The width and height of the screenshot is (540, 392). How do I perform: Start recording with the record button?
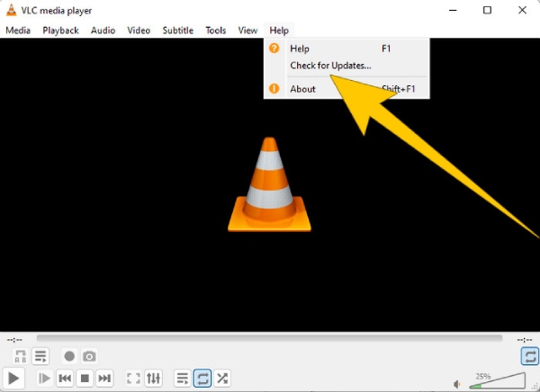(69, 356)
